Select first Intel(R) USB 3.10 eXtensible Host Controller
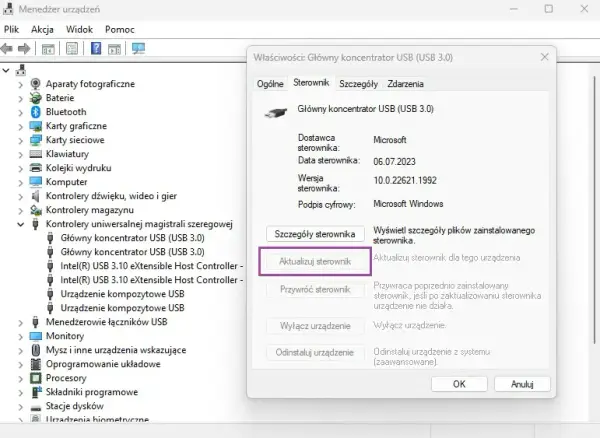The width and height of the screenshot is (600, 438). click(152, 266)
